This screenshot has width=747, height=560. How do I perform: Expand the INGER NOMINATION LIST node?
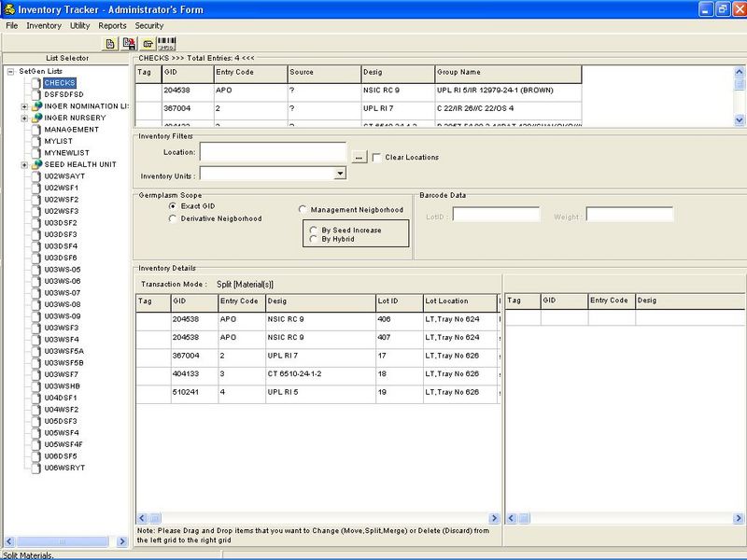coord(24,106)
